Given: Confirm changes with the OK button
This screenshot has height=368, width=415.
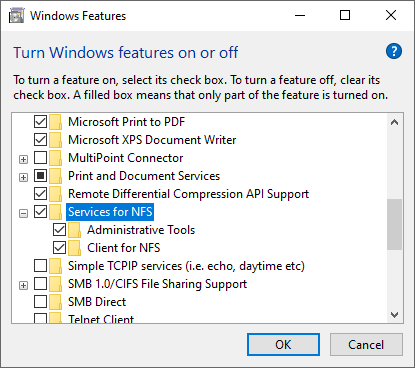Looking at the screenshot, I should point(283,345).
